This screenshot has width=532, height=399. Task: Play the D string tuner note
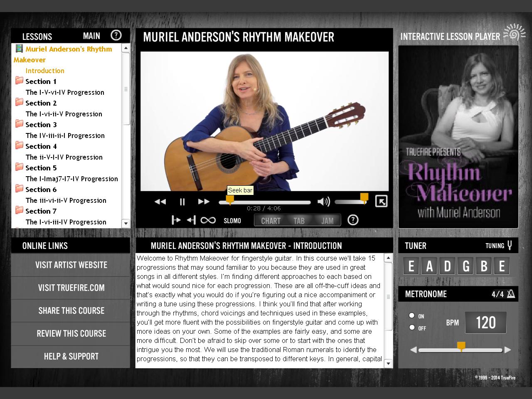click(x=448, y=266)
